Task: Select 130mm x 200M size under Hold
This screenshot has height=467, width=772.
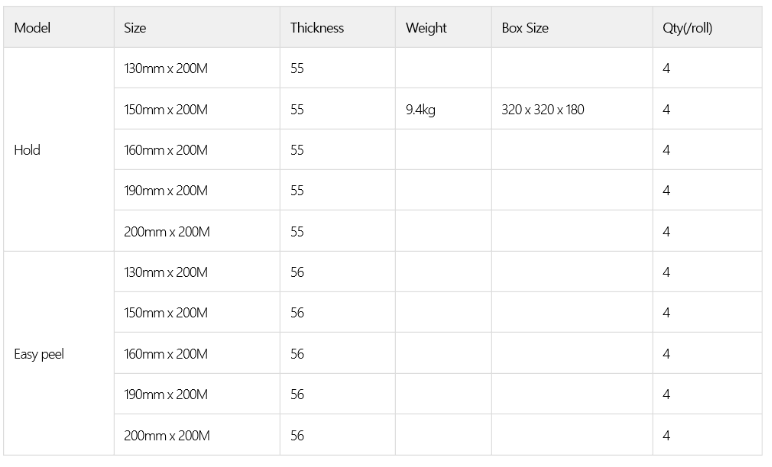Action: (166, 69)
